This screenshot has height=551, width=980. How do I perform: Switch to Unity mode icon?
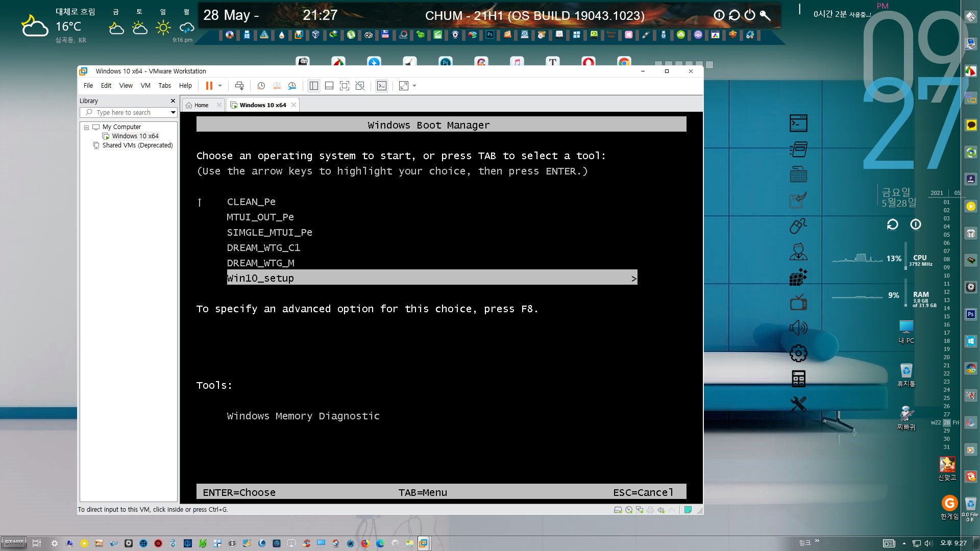[x=360, y=86]
